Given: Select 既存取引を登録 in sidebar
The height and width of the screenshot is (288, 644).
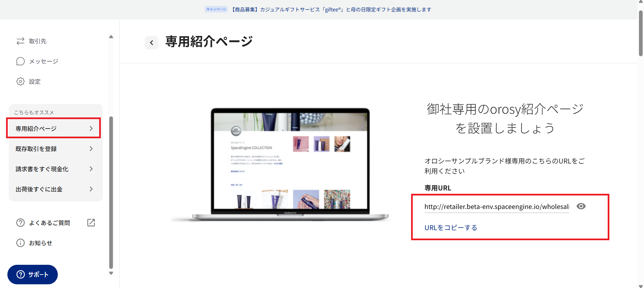Looking at the screenshot, I should pyautogui.click(x=56, y=149).
